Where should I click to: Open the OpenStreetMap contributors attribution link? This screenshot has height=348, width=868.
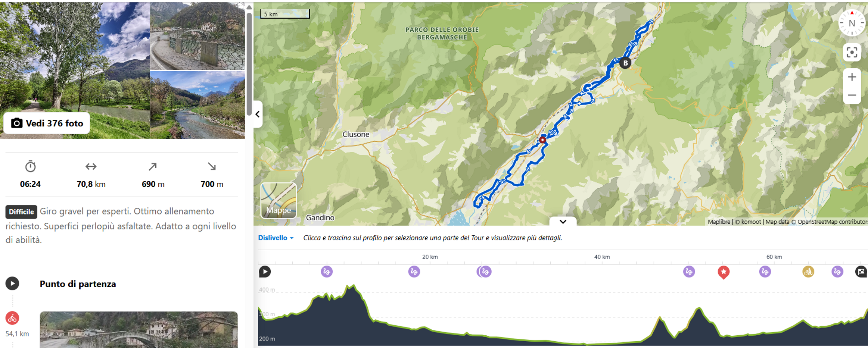click(833, 222)
